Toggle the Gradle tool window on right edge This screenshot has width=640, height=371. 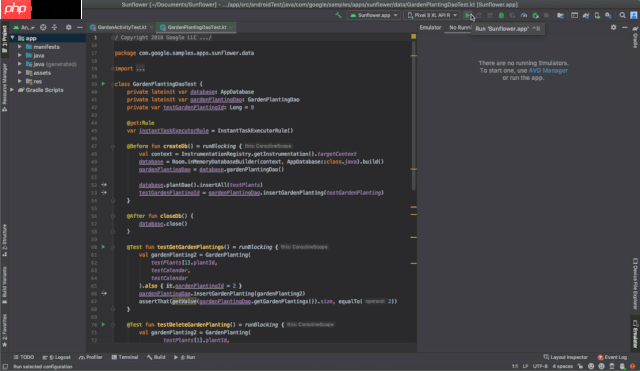pos(635,38)
